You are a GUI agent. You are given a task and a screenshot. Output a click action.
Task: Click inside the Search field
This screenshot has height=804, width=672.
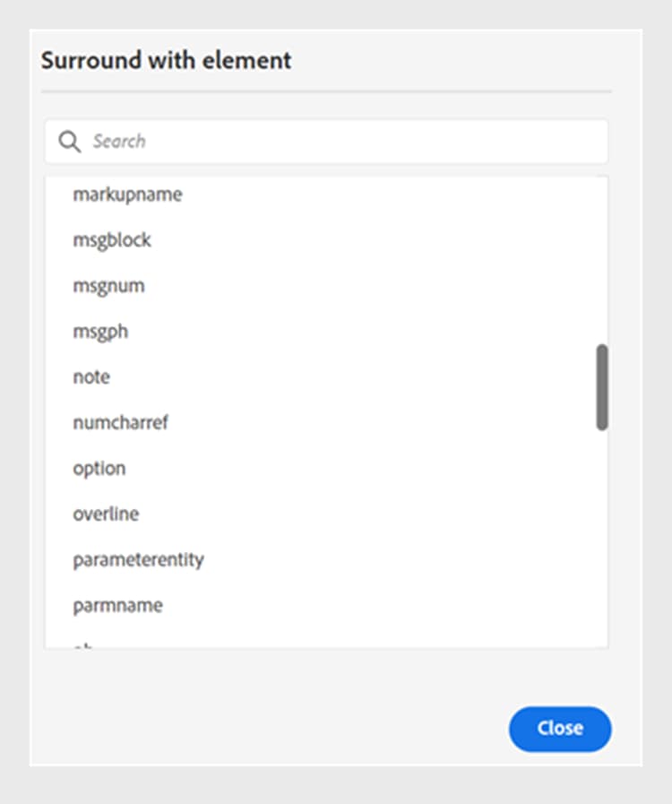coord(269,141)
